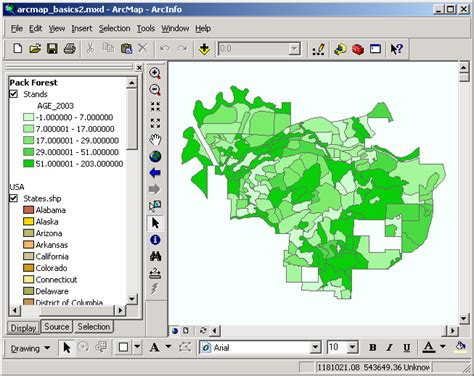Image resolution: width=474 pixels, height=376 pixels.
Task: Click the 51.000001 - 203.000000 green swatch
Action: [29, 164]
